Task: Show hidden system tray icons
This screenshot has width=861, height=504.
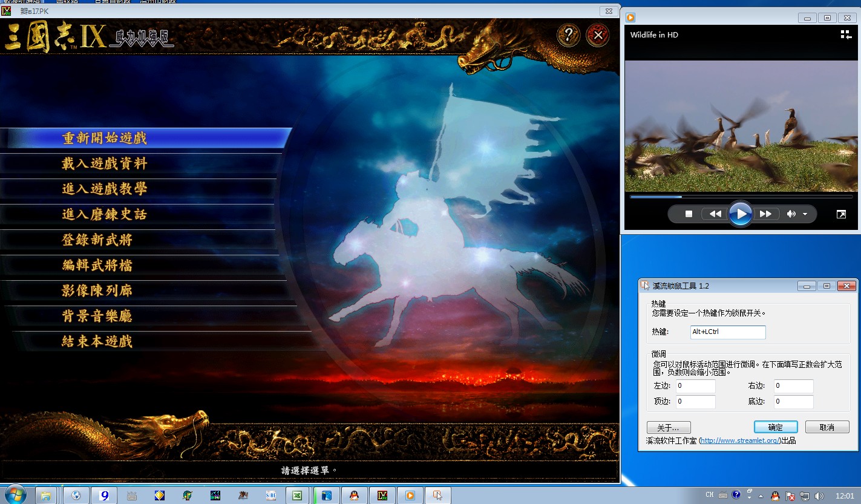Action: tap(761, 496)
